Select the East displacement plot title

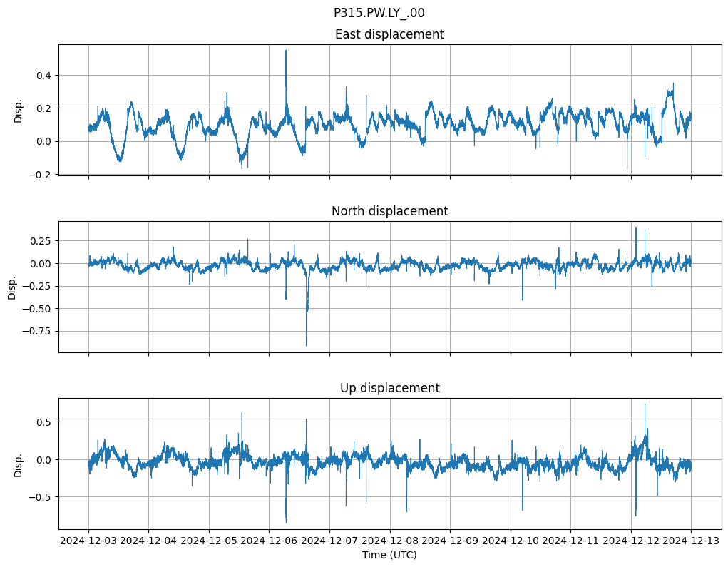click(389, 34)
